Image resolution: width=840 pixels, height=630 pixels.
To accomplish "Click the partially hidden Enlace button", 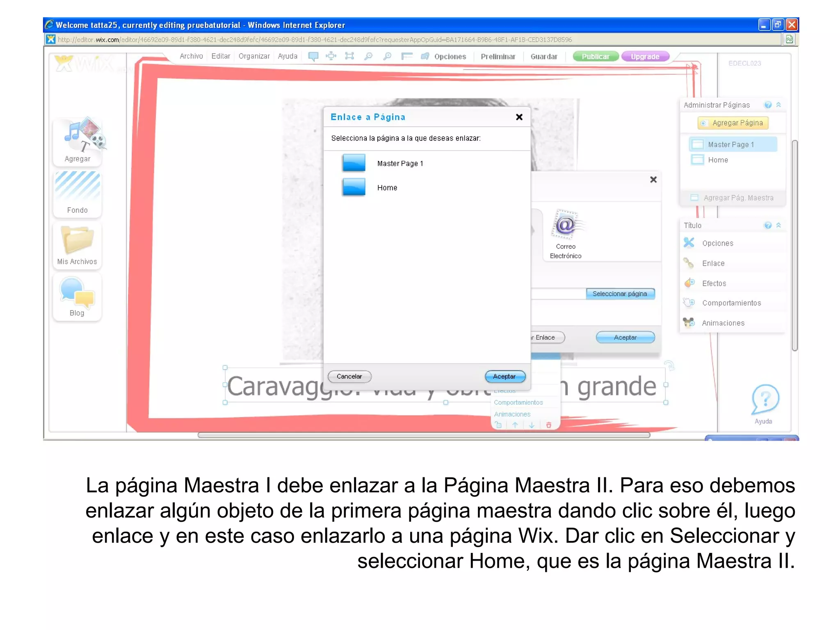I will coord(548,337).
